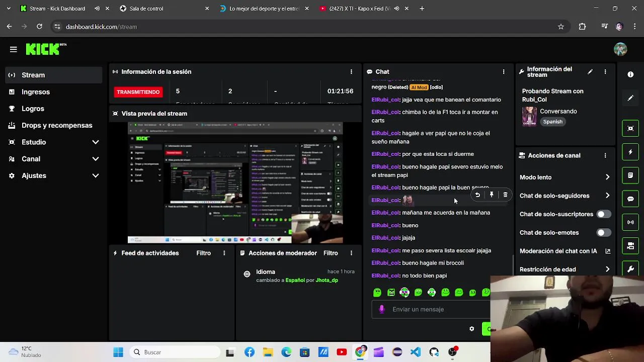The image size is (644, 362).
Task: Switch to the Sala de control browser tab
Action: click(x=165, y=9)
